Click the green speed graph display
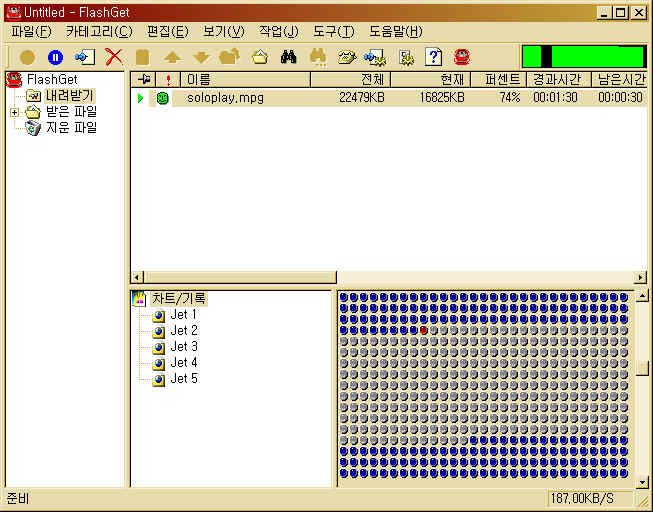 tap(584, 57)
